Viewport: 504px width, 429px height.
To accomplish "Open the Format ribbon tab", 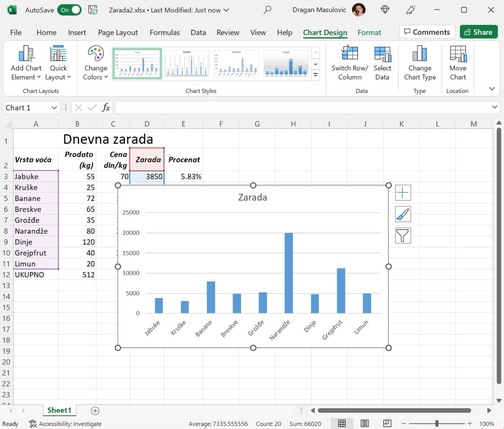I will pyautogui.click(x=369, y=32).
